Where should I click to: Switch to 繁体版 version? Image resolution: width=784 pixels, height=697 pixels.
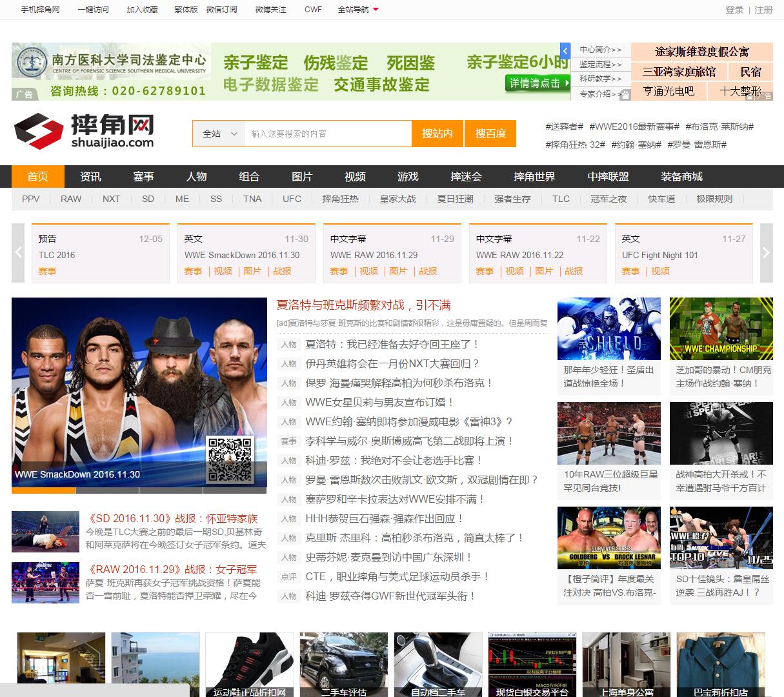[x=186, y=10]
